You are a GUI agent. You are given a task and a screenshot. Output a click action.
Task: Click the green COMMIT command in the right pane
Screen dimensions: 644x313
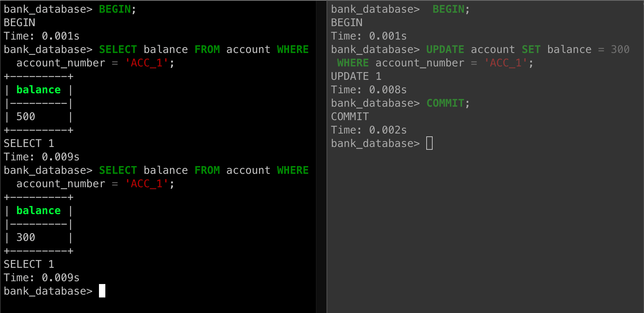click(x=445, y=103)
